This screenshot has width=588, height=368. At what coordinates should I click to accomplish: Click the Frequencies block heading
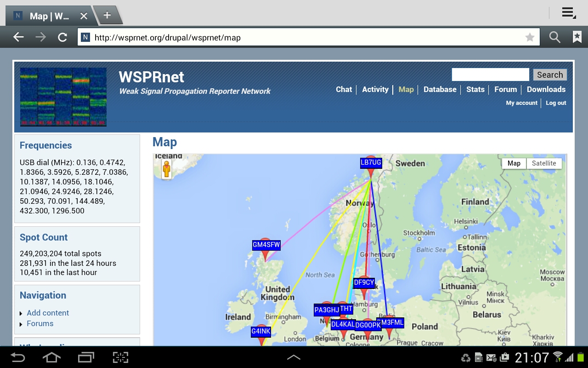click(46, 145)
